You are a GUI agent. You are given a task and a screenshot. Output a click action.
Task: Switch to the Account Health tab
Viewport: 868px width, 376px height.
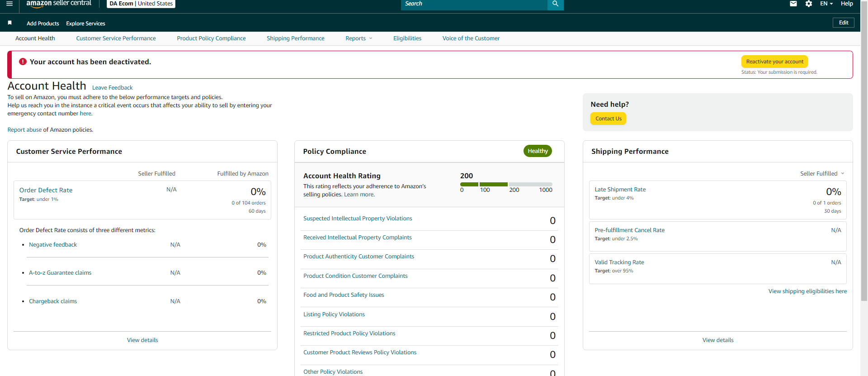pos(35,38)
